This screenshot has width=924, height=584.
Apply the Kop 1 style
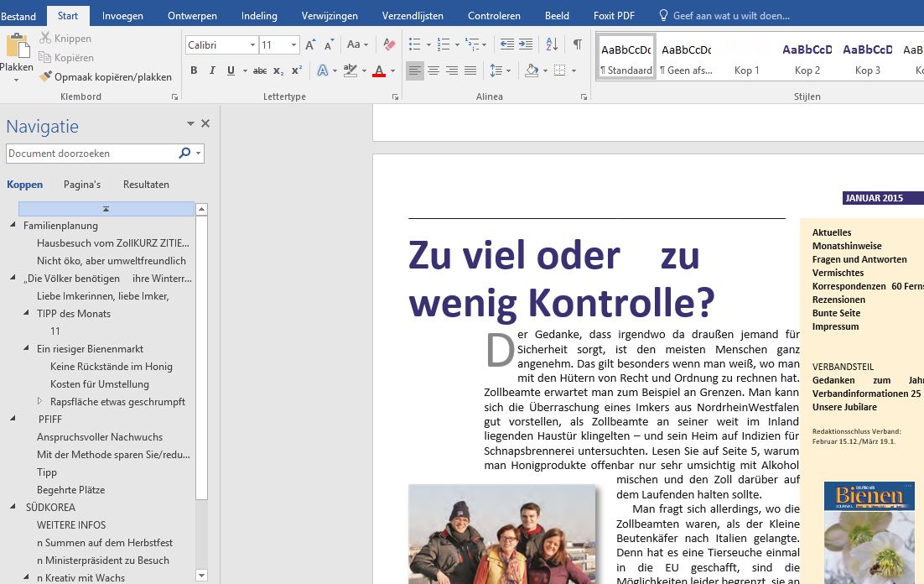[746, 56]
